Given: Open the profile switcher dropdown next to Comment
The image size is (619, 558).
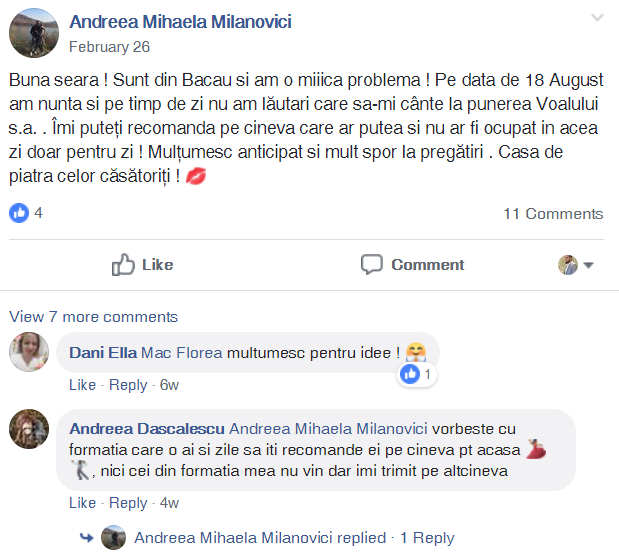Looking at the screenshot, I should [x=576, y=265].
